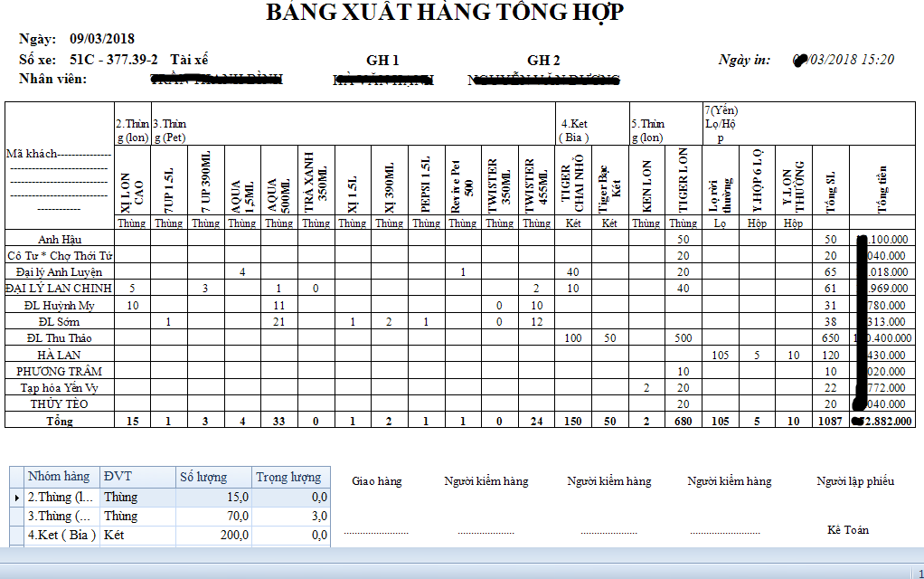This screenshot has width=924, height=579.
Task: Select customer row PHƯƠNG TRÂM
Action: [60, 372]
